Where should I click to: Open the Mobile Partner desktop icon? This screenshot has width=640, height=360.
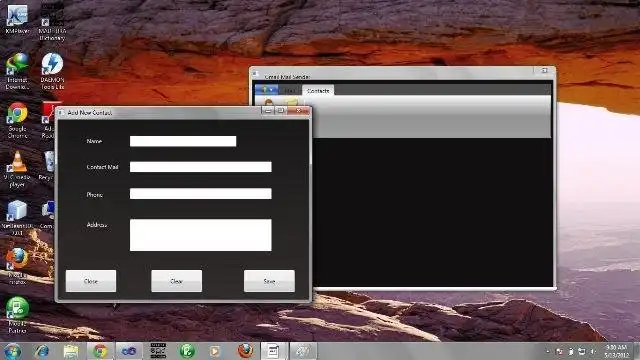(17, 315)
